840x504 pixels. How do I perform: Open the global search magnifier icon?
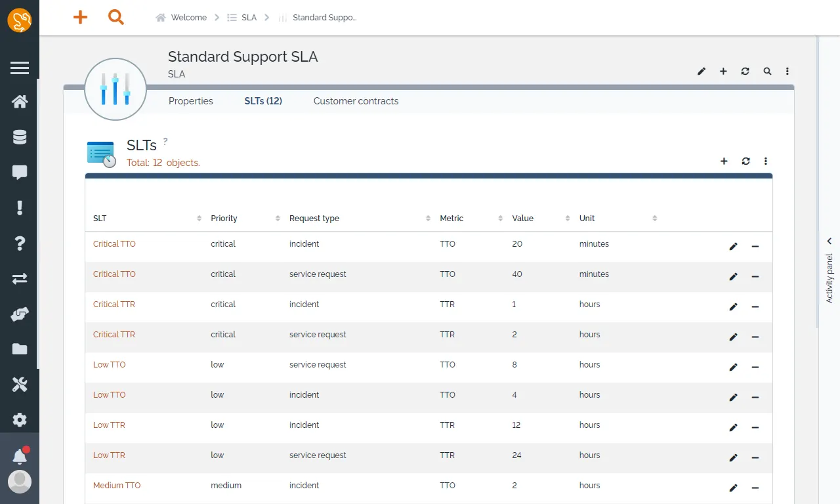pyautogui.click(x=116, y=18)
